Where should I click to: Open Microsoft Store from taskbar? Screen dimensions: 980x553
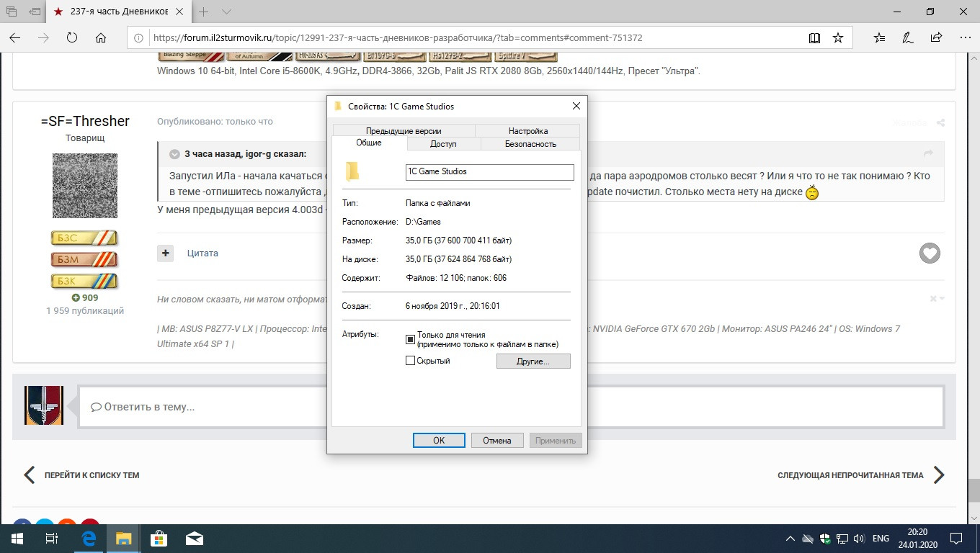[x=159, y=538]
